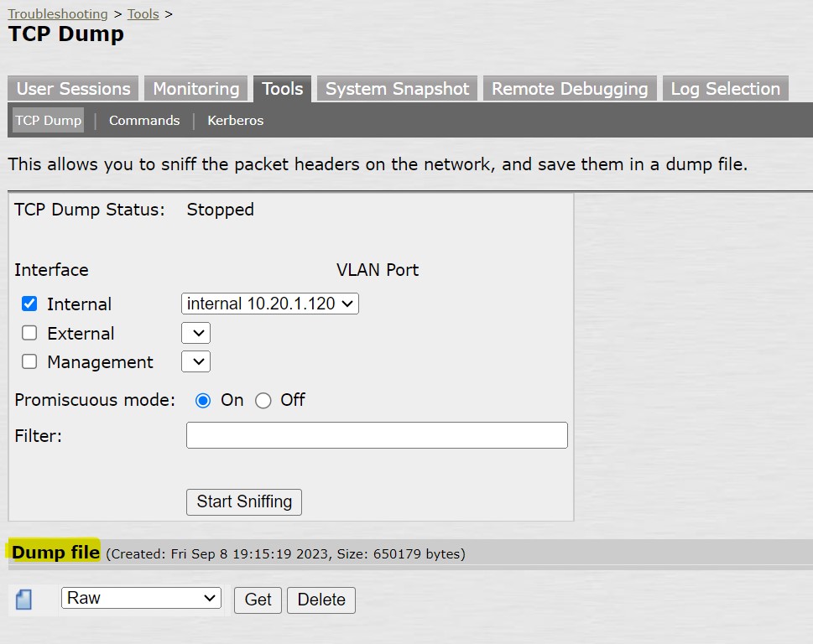Viewport: 813px width, 644px height.
Task: Switch to the Remote Debugging tab
Action: 570,87
